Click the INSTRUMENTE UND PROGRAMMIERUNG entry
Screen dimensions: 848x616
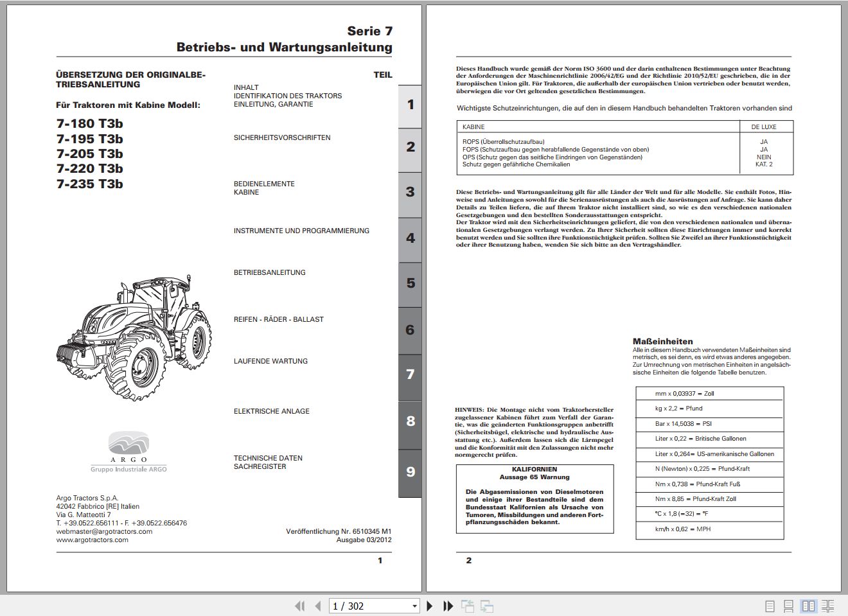tap(301, 231)
